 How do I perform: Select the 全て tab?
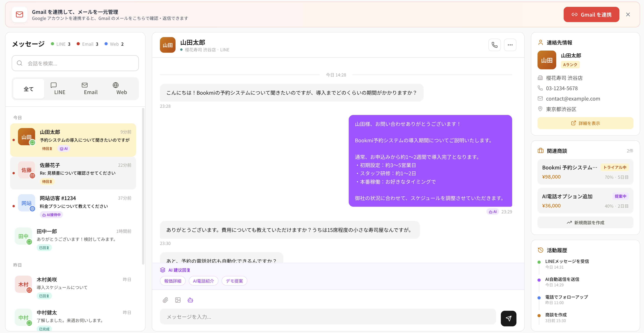(x=28, y=89)
